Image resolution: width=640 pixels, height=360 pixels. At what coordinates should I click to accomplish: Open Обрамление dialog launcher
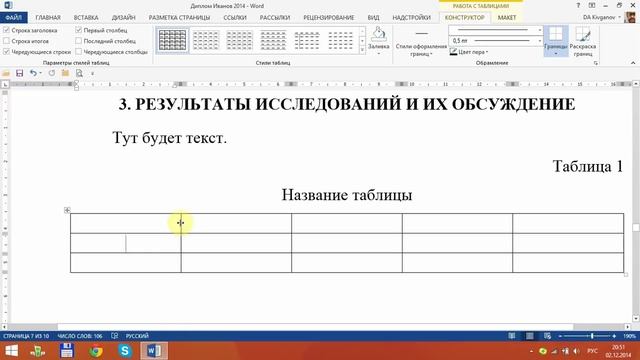tap(596, 63)
